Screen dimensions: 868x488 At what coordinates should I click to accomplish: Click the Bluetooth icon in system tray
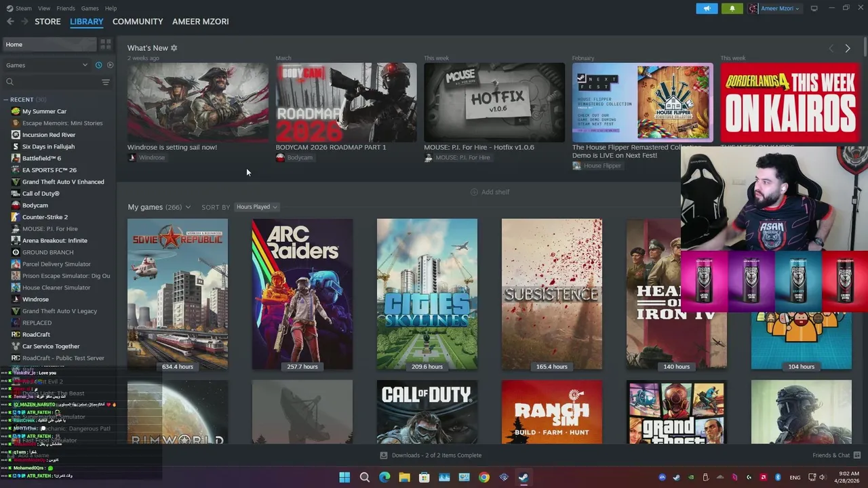click(x=778, y=477)
